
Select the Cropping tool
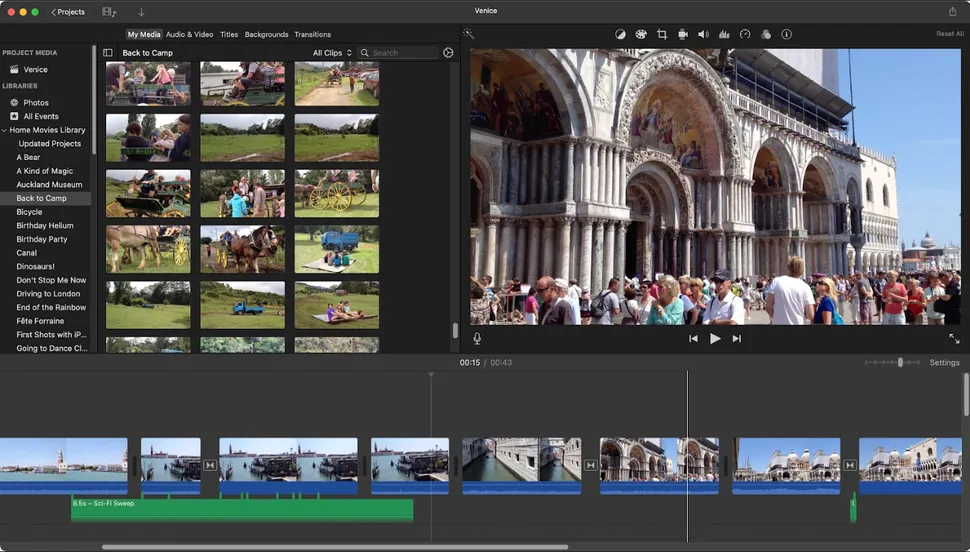click(662, 34)
